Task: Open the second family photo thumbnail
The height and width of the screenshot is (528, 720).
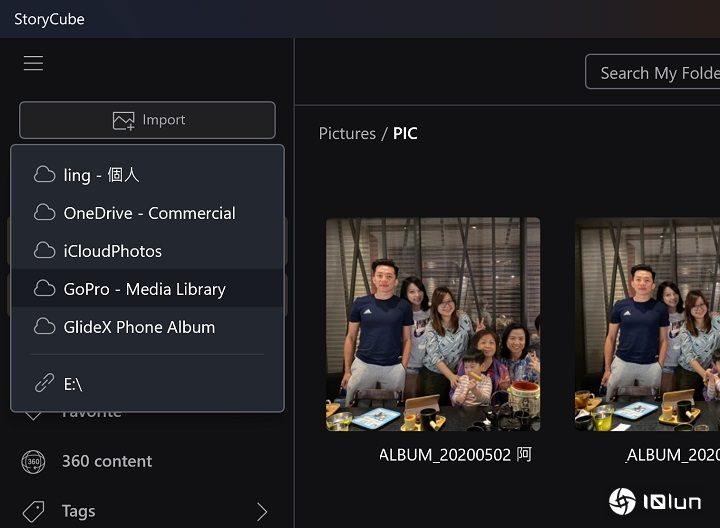Action: tap(647, 324)
